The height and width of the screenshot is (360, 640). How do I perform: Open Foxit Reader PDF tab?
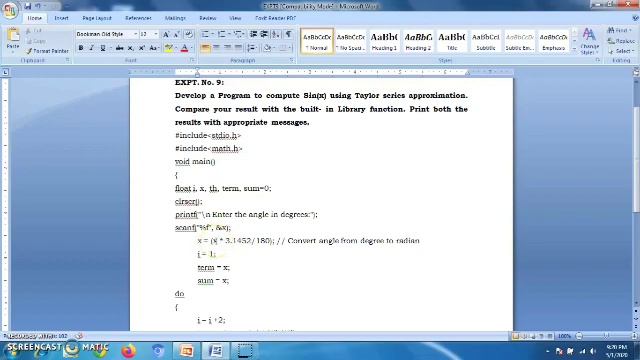coord(276,18)
